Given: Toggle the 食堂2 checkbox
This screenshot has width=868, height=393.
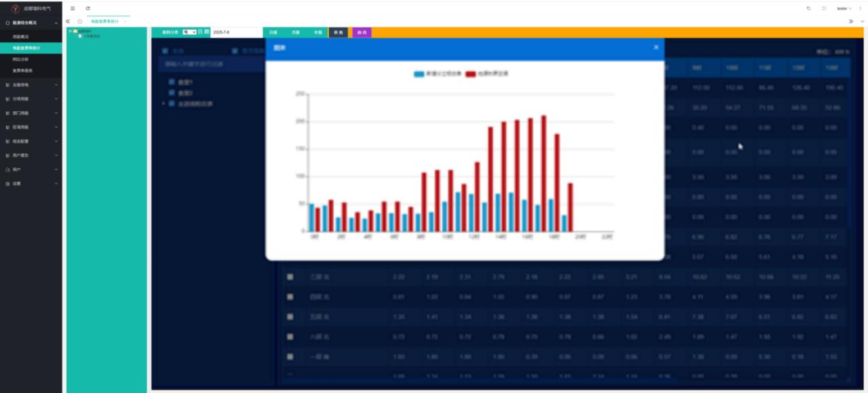Looking at the screenshot, I should (172, 93).
